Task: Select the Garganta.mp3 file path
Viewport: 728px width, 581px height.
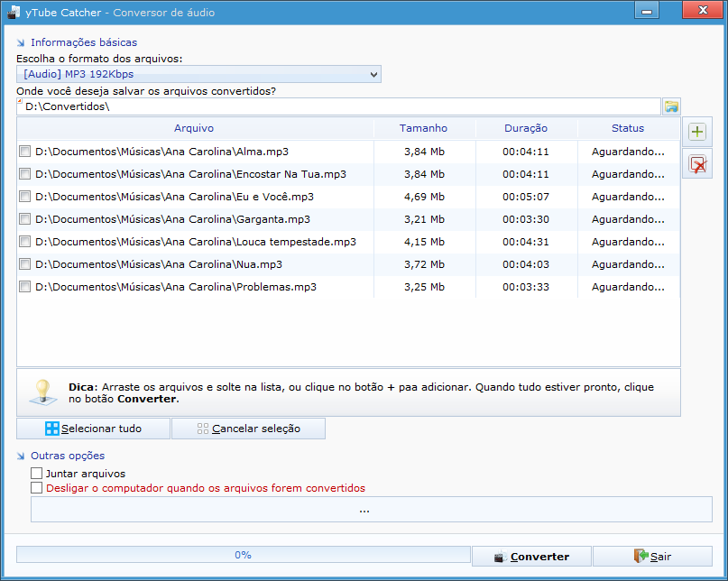Action: [172, 219]
